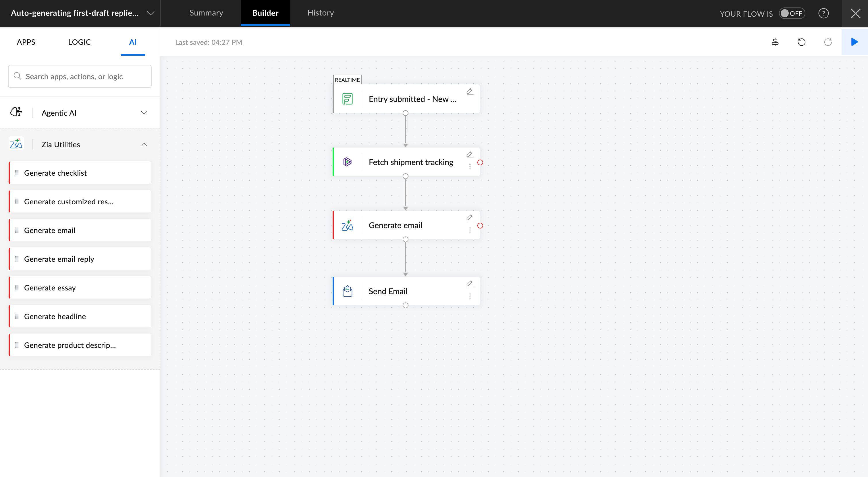
Task: Click the search apps input field
Action: tap(80, 76)
